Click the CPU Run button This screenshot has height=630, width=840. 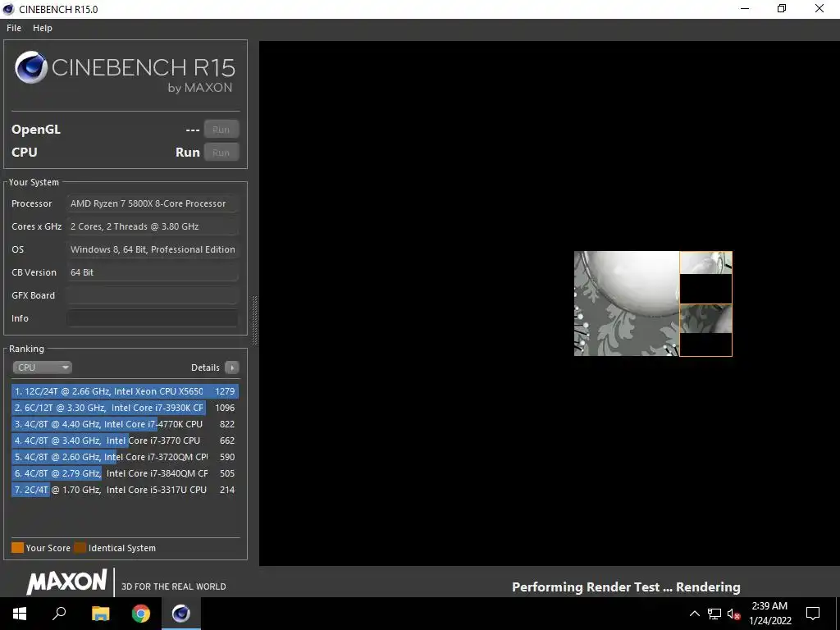point(221,152)
